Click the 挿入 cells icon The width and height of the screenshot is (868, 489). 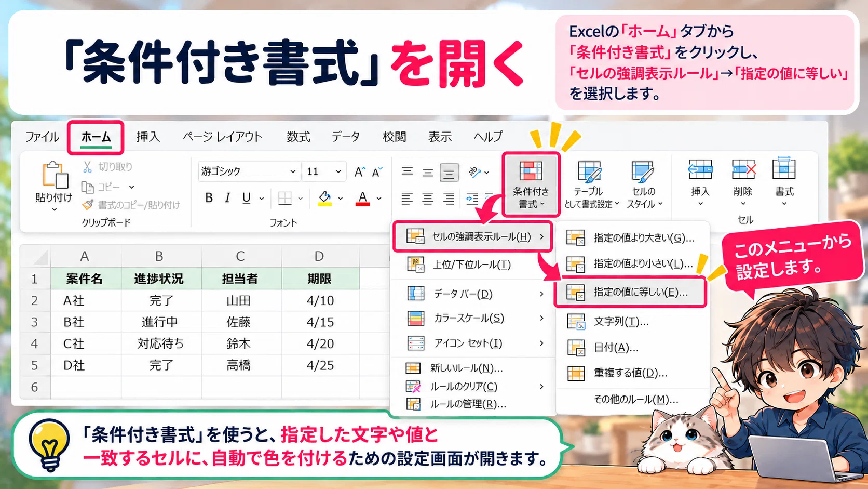(700, 169)
